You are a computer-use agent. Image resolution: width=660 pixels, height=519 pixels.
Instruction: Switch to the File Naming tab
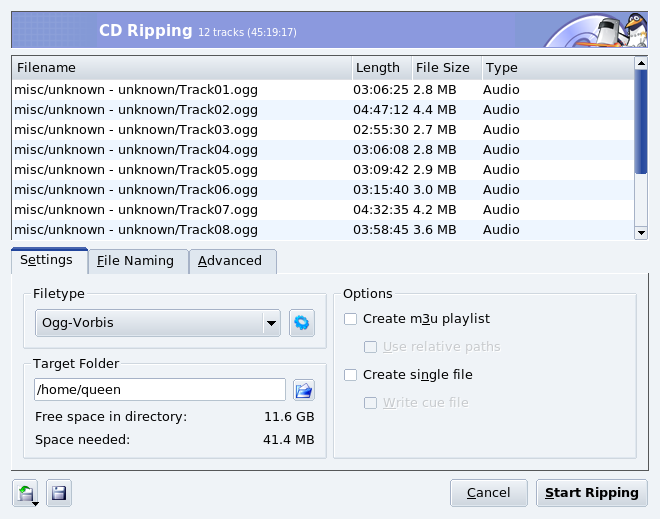coord(135,261)
